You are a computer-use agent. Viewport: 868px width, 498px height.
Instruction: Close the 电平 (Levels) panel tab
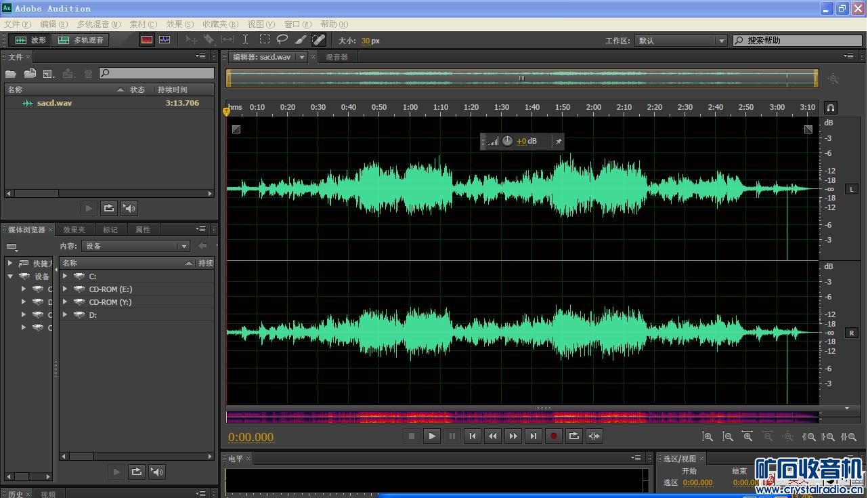point(248,459)
